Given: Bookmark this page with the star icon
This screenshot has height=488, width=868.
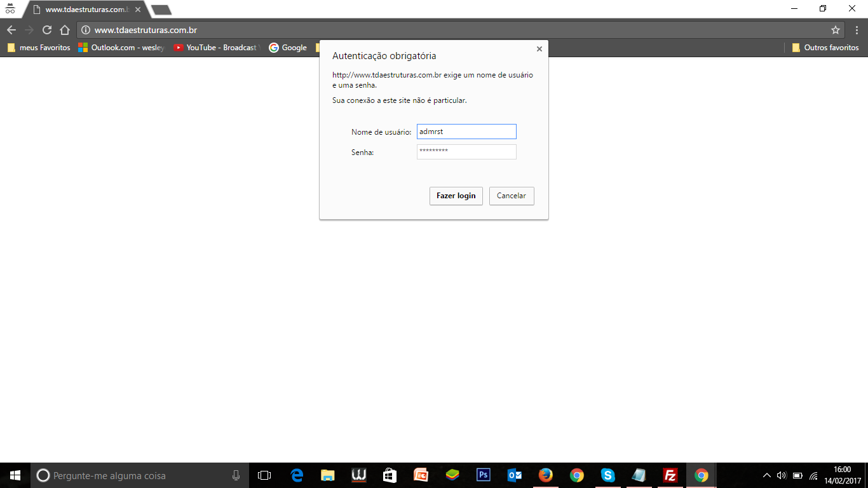Looking at the screenshot, I should click(x=836, y=30).
